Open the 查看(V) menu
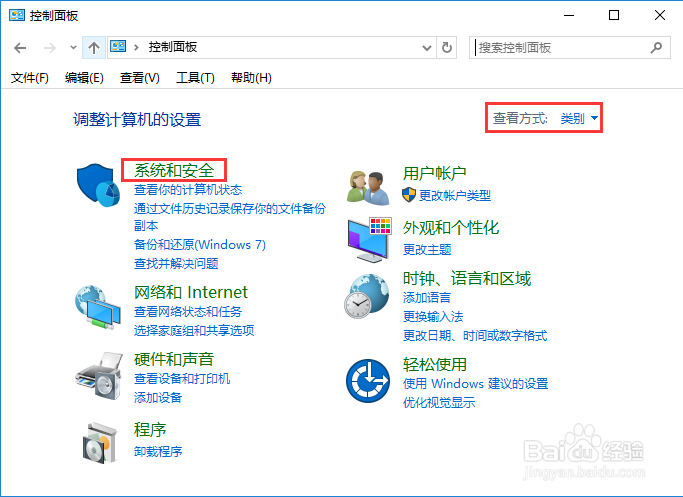The image size is (683, 497). (140, 78)
